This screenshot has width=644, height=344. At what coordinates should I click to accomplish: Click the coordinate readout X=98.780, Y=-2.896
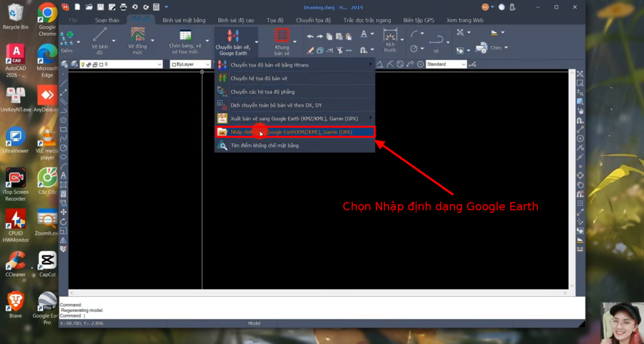[x=82, y=323]
